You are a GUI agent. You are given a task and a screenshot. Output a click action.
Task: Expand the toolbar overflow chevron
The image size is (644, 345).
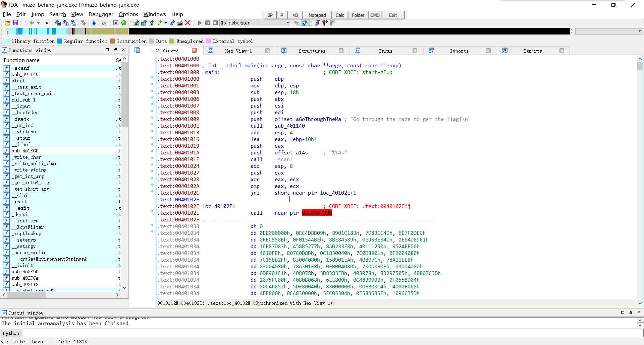coord(47,23)
